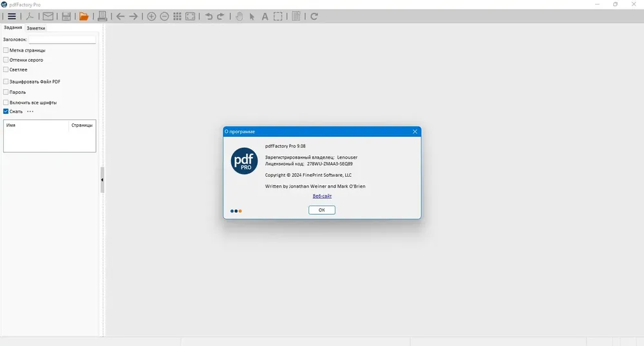Select the dashed rectangle selection tool
Screen dimensions: 644x346
(x=278, y=16)
